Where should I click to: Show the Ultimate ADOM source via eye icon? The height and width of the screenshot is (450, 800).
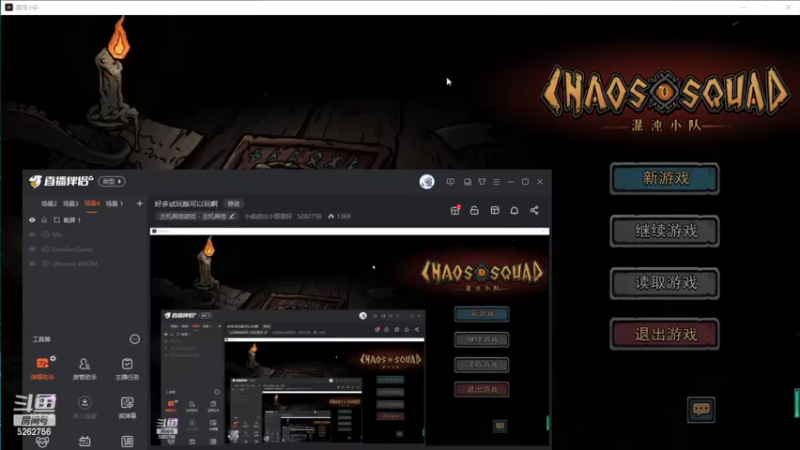tap(32, 264)
